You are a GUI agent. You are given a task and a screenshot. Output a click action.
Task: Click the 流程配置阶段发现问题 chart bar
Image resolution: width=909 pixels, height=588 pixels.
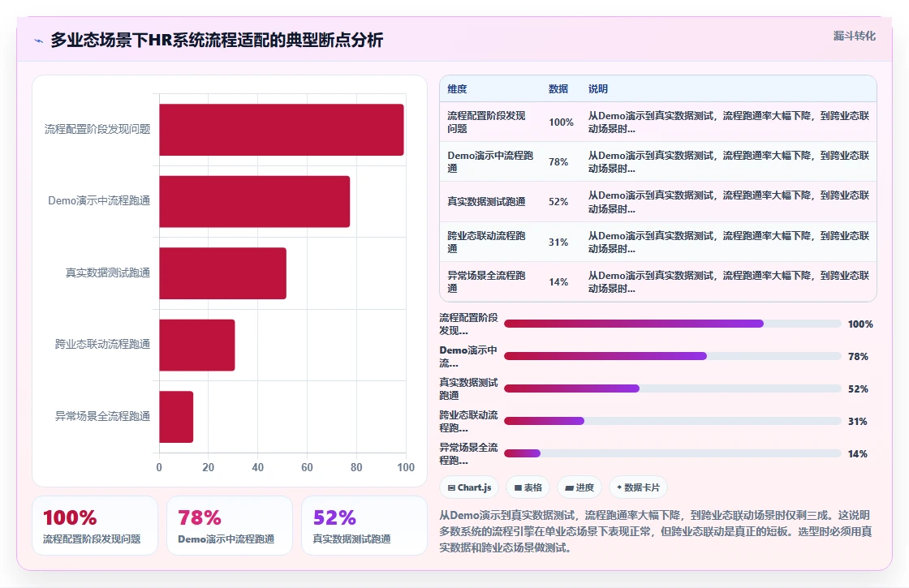tap(281, 130)
